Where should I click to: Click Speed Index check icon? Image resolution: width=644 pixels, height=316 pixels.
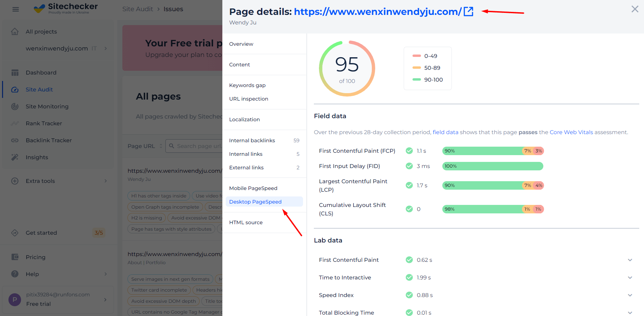click(409, 295)
